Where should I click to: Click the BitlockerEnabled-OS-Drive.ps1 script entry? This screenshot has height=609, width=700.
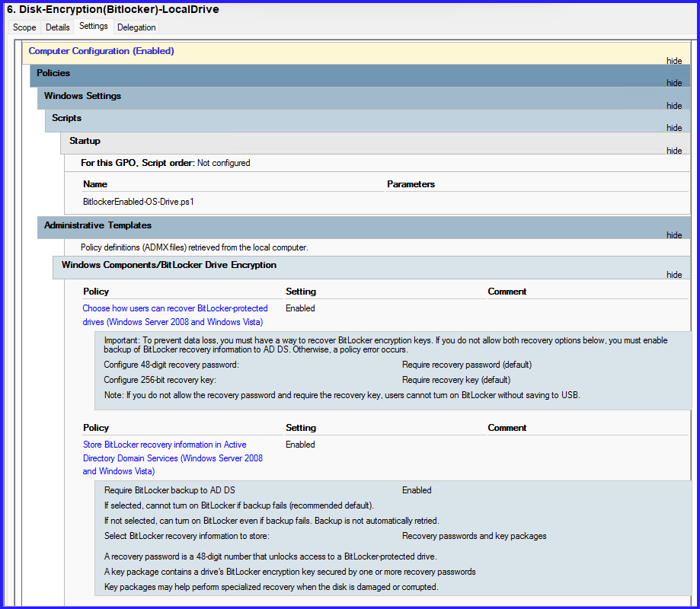coord(133,202)
